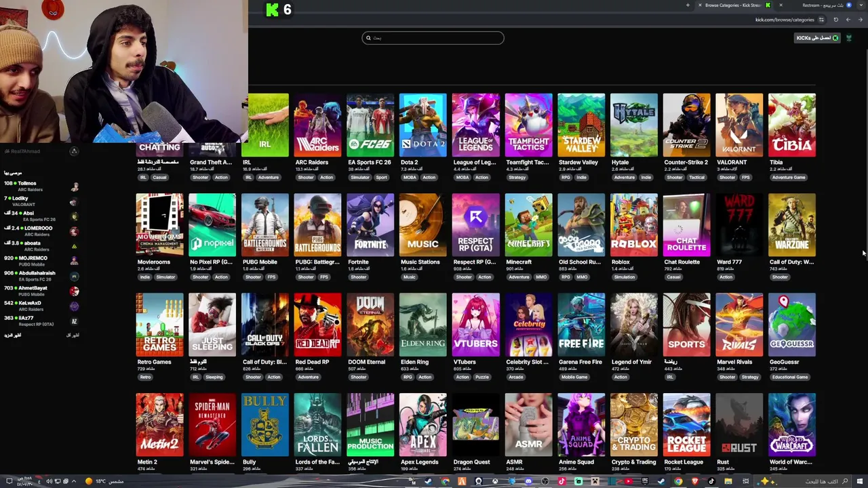Open YouTube icon in the taskbar
Screen dimensions: 868x488
click(629, 481)
